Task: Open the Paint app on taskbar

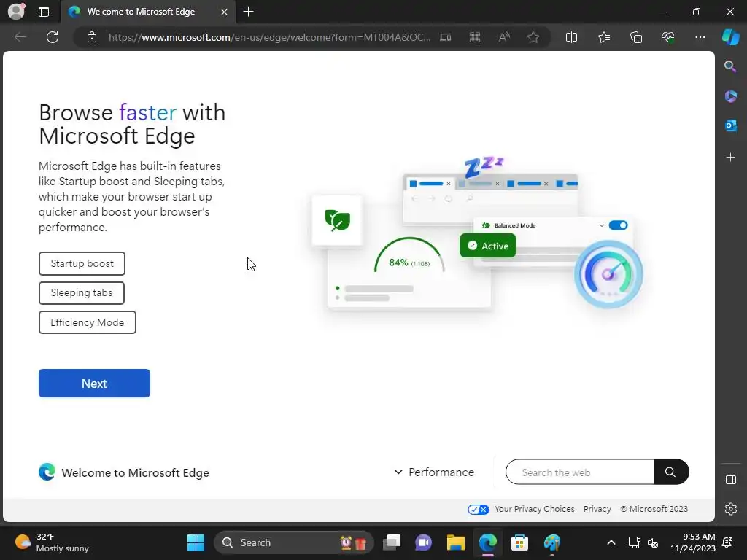Action: (x=552, y=542)
